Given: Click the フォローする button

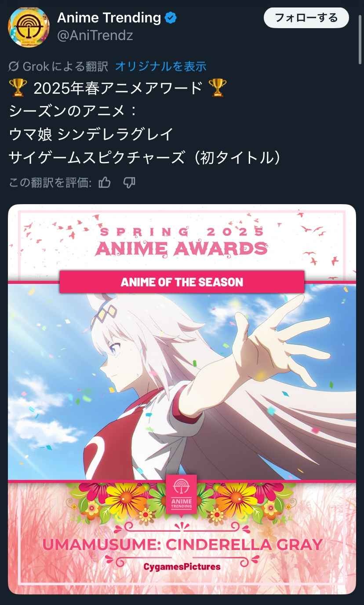Looking at the screenshot, I should coord(306,18).
